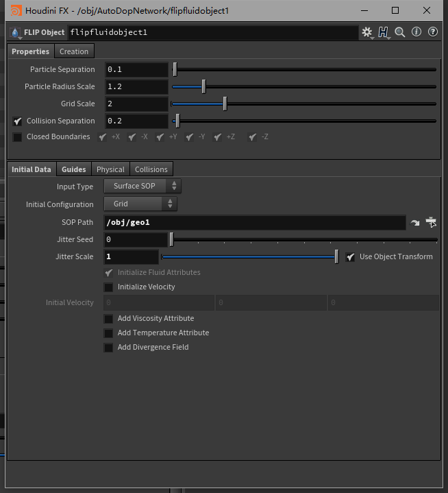The height and width of the screenshot is (493, 448).
Task: Disable Use Object Transform checkbox
Action: [350, 257]
